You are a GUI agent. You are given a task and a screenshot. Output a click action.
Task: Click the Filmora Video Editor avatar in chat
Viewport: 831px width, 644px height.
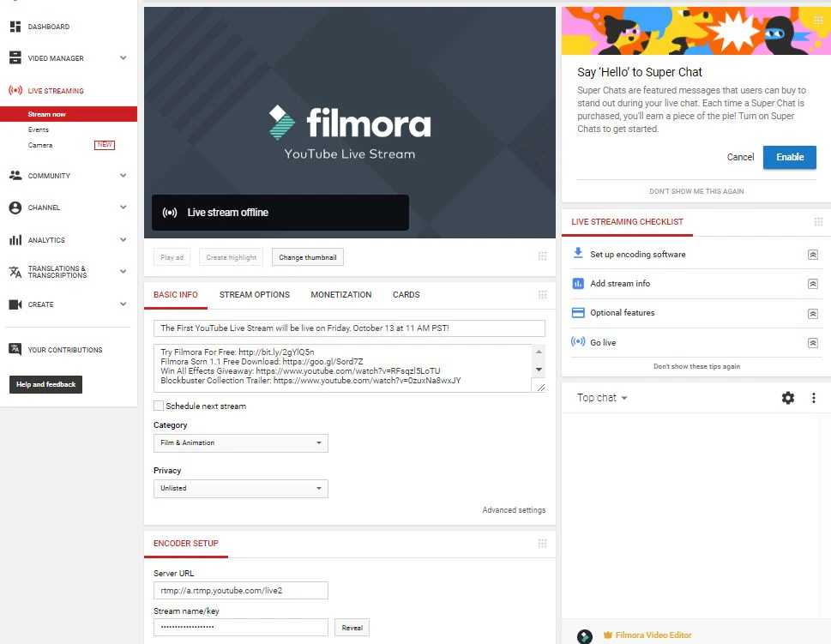[x=585, y=636]
